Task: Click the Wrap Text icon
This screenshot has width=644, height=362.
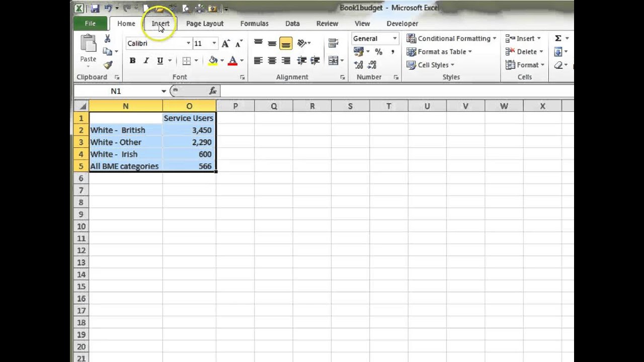Action: pos(333,43)
